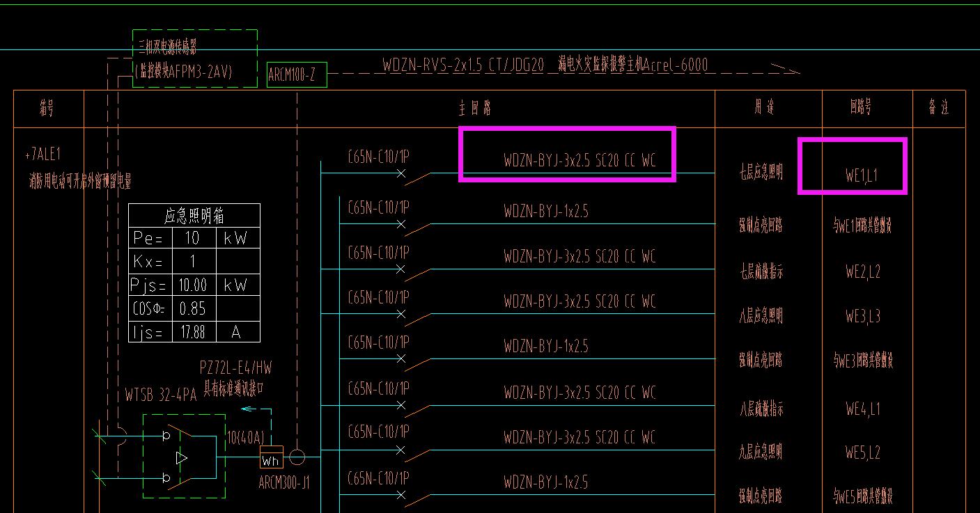Click circuit number WE1,L1
The width and height of the screenshot is (980, 513).
coord(862,175)
